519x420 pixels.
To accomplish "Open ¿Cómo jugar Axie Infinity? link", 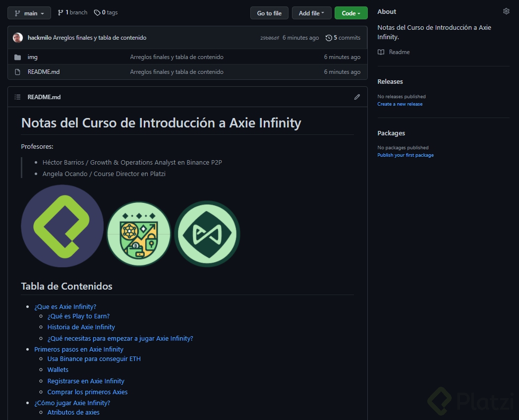I will (72, 403).
